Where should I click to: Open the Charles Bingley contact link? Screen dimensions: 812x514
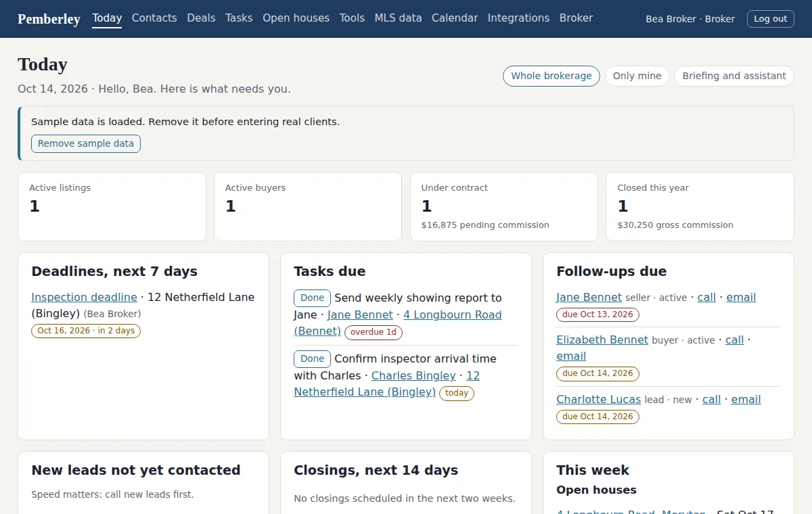[x=413, y=375]
